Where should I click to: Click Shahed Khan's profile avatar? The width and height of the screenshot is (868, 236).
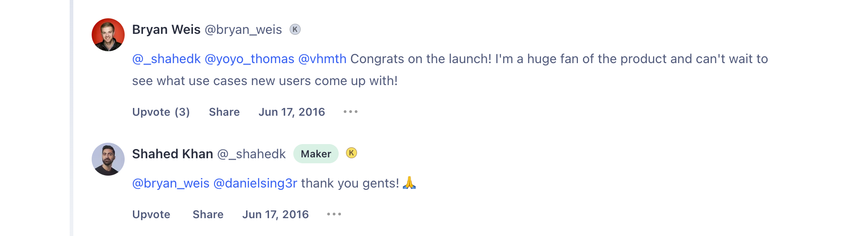(x=108, y=159)
